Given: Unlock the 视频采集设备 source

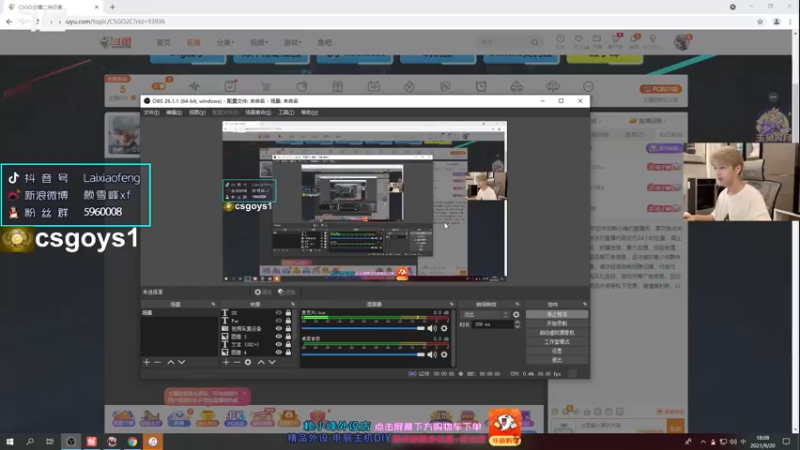Looking at the screenshot, I should coord(288,329).
